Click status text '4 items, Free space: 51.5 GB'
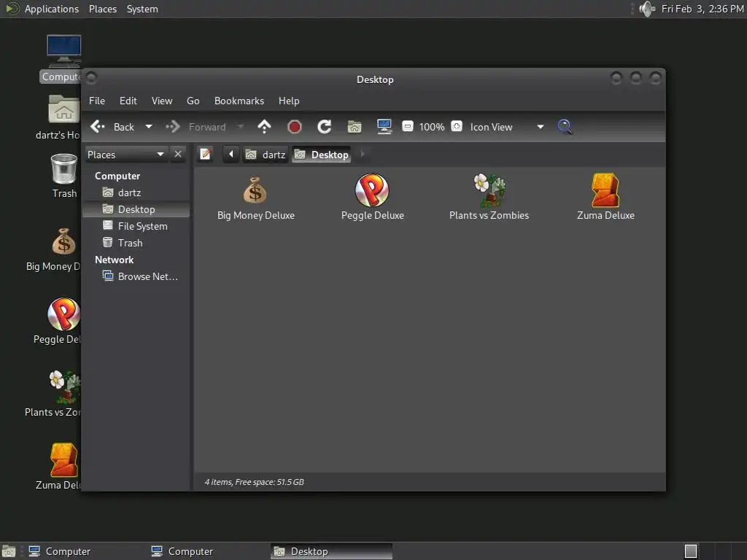 254,482
